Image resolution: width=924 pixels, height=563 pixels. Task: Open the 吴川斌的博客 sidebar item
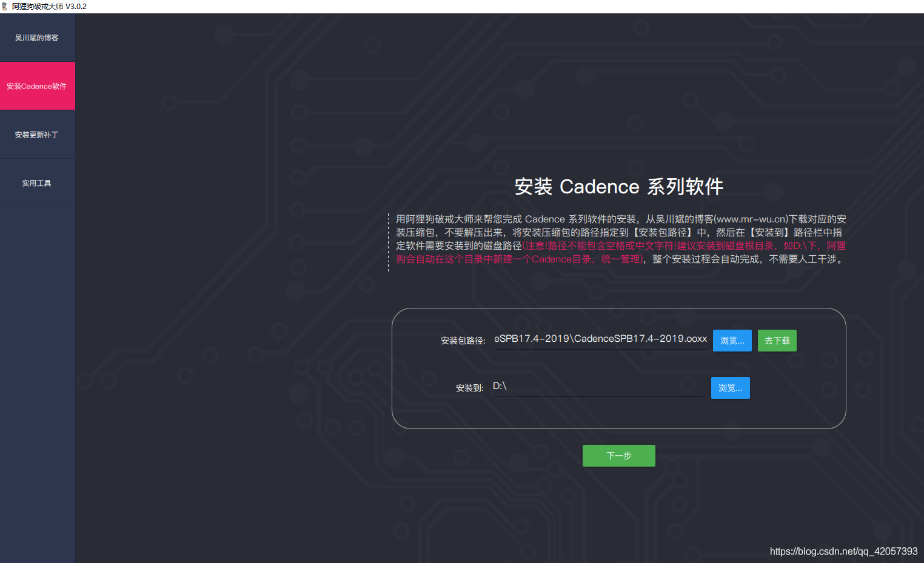pos(37,38)
